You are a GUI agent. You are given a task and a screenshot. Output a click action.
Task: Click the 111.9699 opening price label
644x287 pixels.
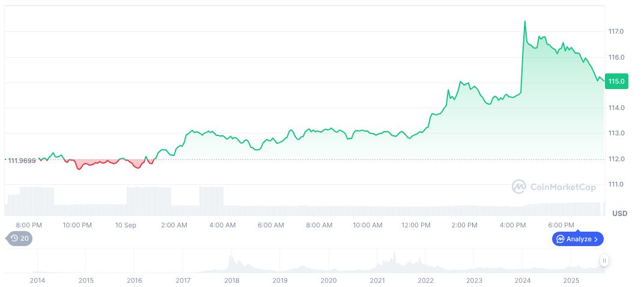pos(22,159)
